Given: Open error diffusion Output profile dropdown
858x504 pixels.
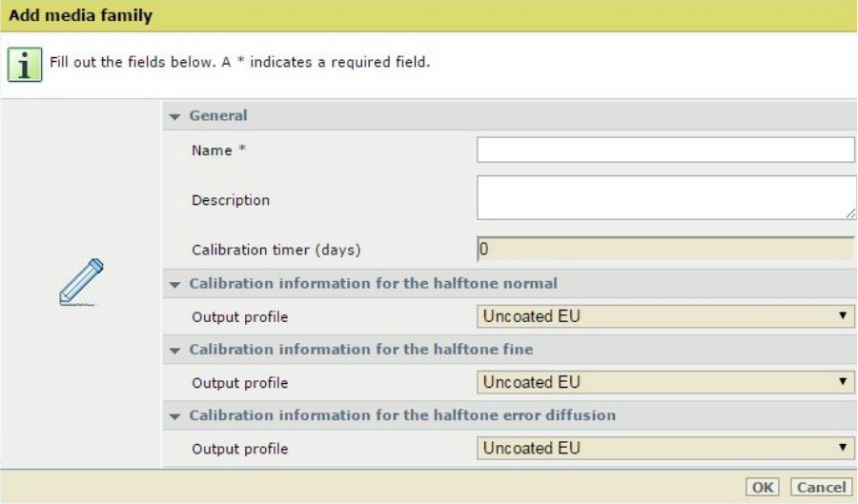Looking at the screenshot, I should click(x=665, y=448).
